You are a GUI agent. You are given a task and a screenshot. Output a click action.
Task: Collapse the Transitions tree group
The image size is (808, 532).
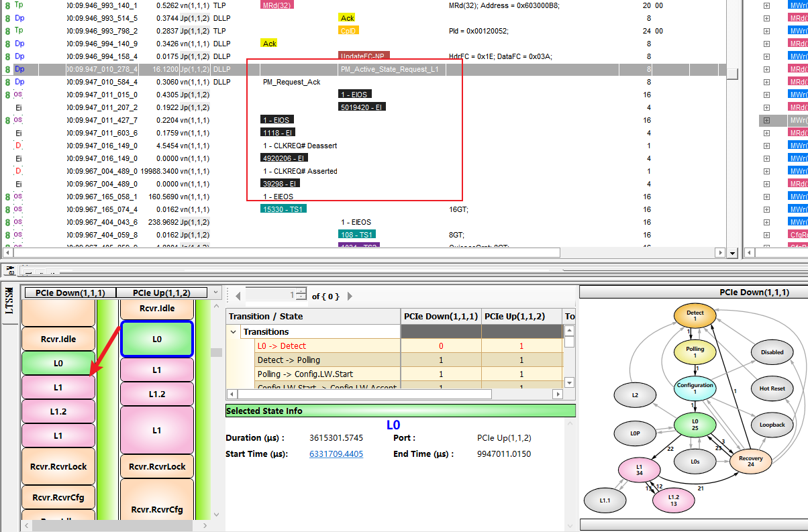point(234,331)
